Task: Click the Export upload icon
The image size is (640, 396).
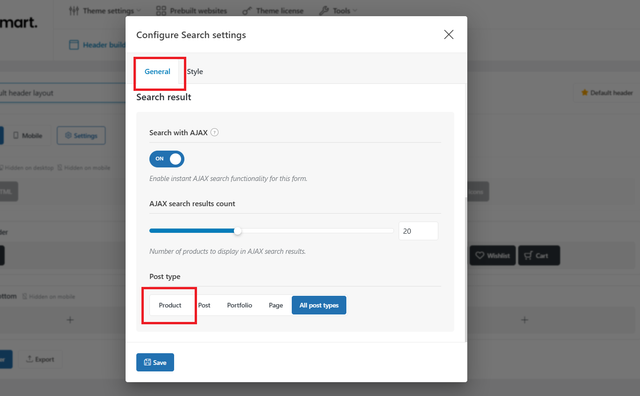Action: click(x=29, y=359)
